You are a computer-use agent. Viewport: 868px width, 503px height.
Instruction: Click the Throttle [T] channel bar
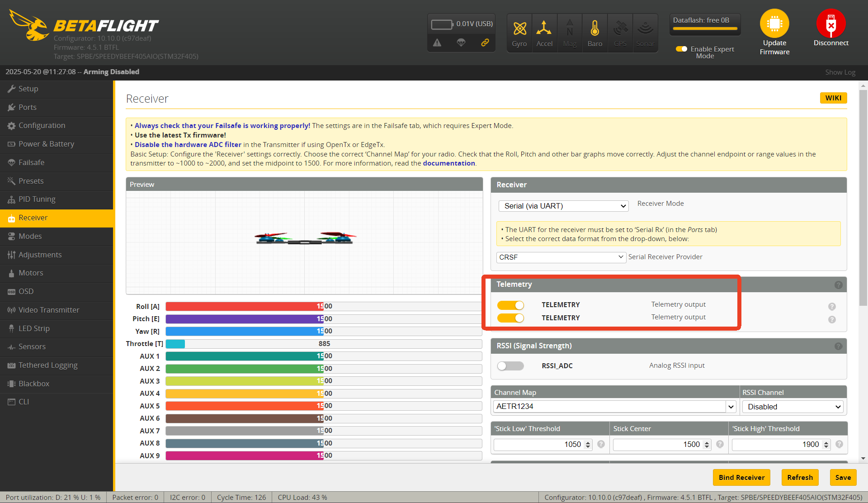[x=324, y=344]
